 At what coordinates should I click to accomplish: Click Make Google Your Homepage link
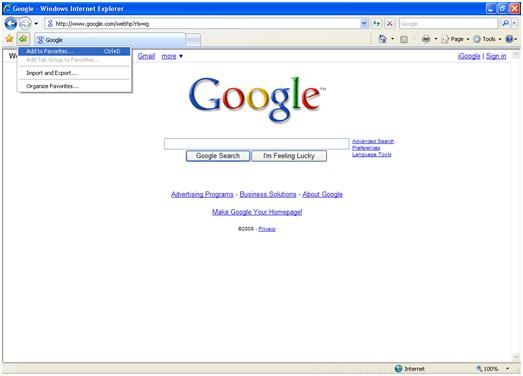click(x=257, y=212)
